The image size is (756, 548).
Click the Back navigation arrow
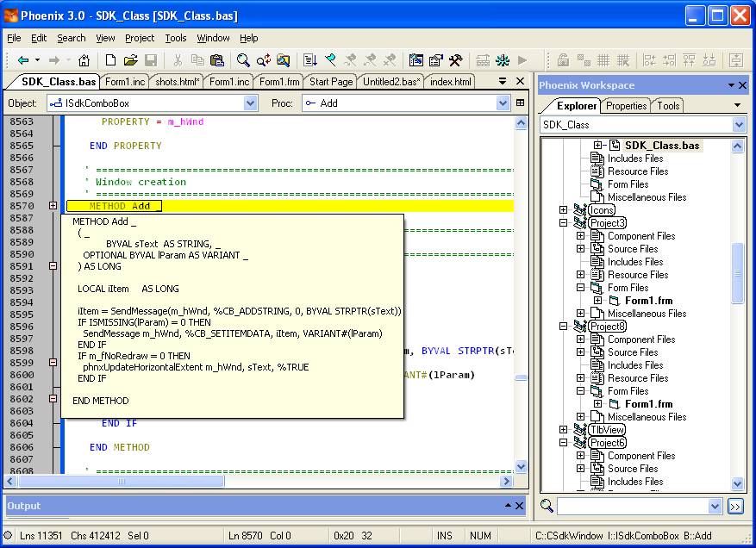point(22,60)
